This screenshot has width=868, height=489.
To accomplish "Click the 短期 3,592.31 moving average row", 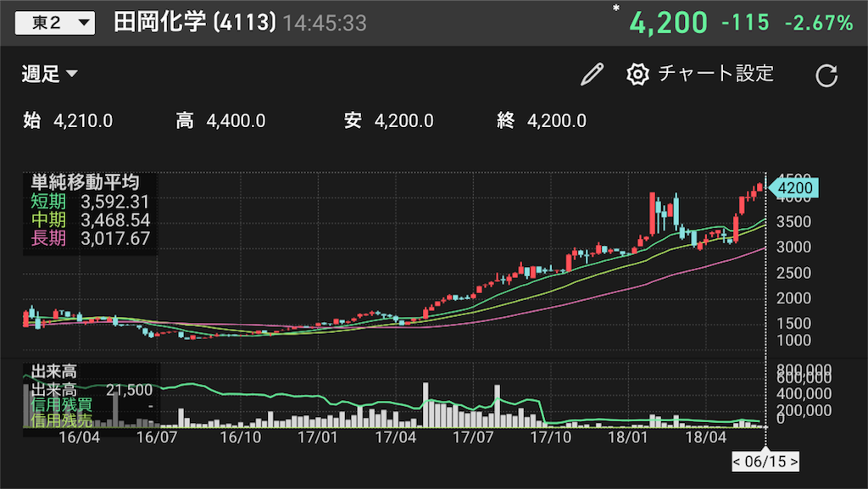I will (90, 202).
